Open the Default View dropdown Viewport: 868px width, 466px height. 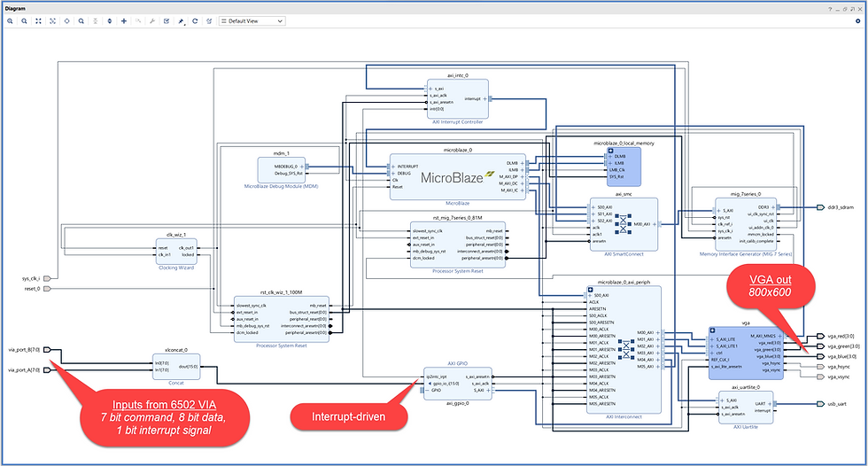click(252, 21)
